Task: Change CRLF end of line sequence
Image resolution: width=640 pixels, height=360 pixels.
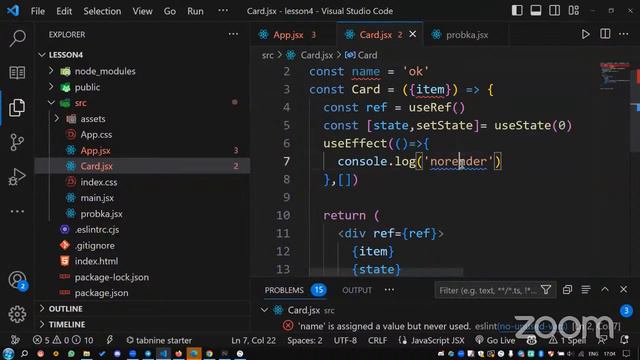Action: (x=377, y=340)
